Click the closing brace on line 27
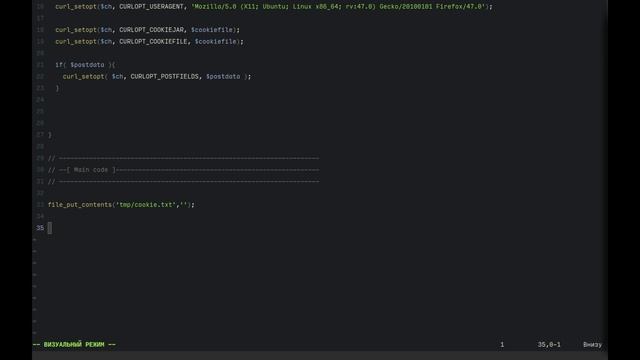 50,135
